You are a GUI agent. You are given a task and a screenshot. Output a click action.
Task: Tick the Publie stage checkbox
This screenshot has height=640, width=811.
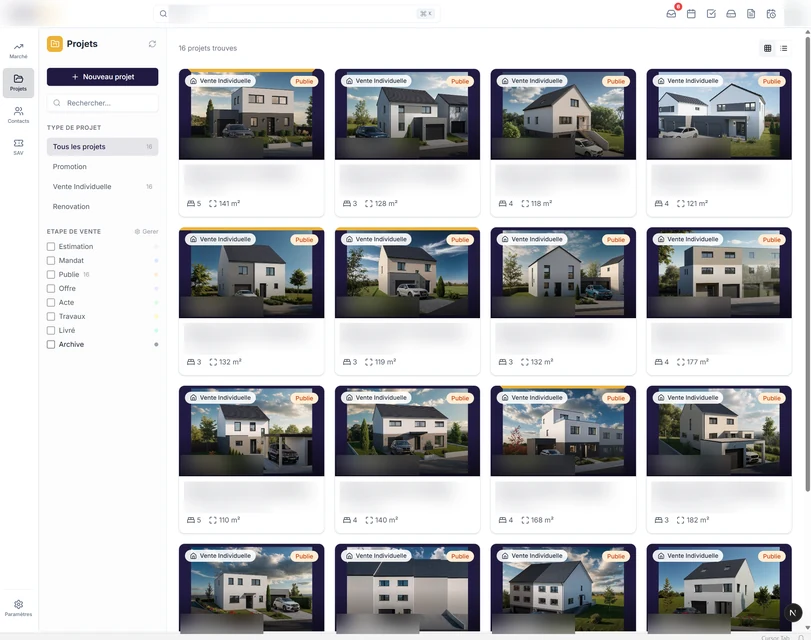[51, 275]
